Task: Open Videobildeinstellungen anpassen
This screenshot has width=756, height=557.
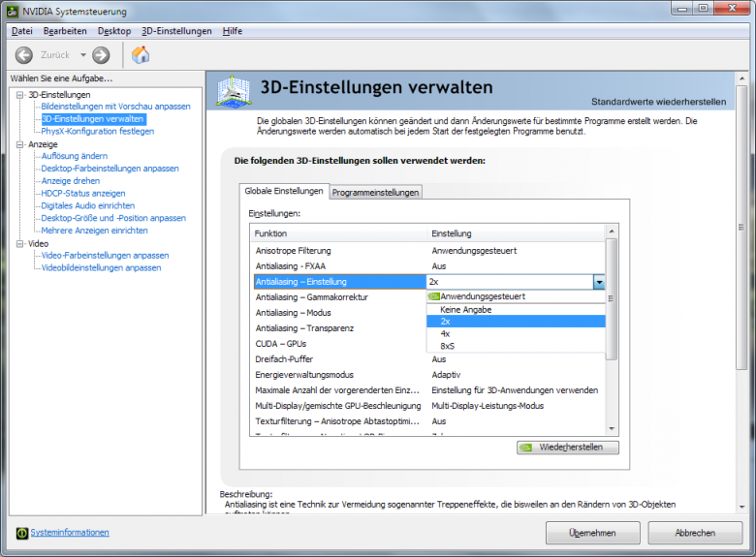Action: click(x=101, y=268)
